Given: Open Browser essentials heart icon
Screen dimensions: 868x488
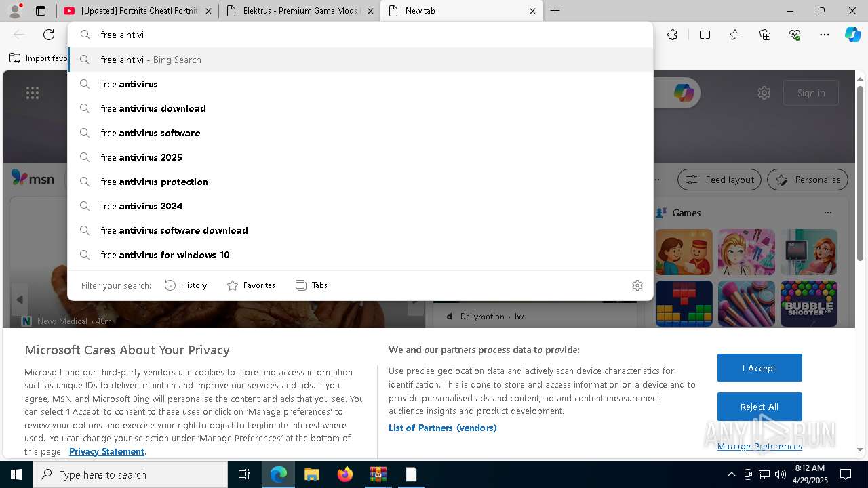Looking at the screenshot, I should pyautogui.click(x=795, y=35).
